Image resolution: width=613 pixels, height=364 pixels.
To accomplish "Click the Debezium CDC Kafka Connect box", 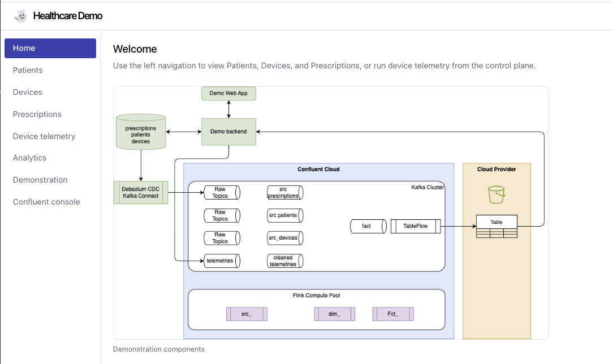I will click(x=141, y=192).
